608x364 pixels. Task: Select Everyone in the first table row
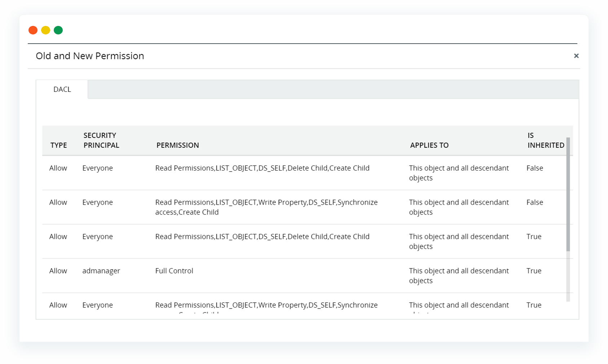point(97,168)
